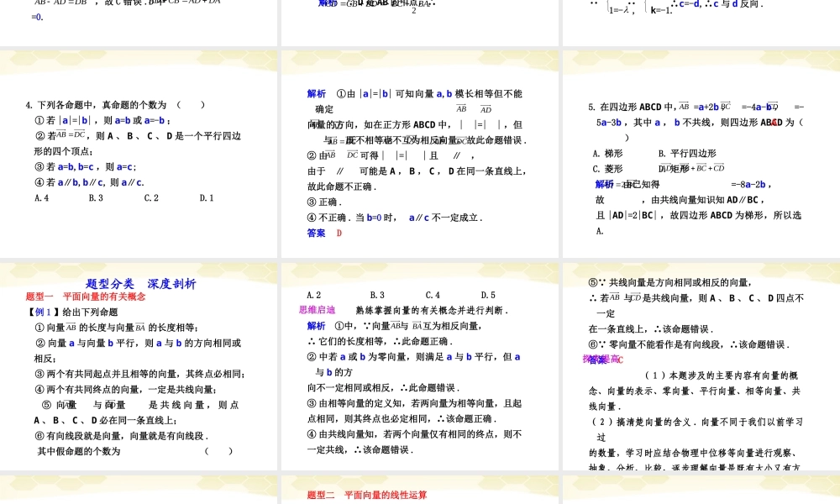This screenshot has width=840, height=504.
Task: Click the line '故此命题不正确.'
Action: tap(342, 186)
